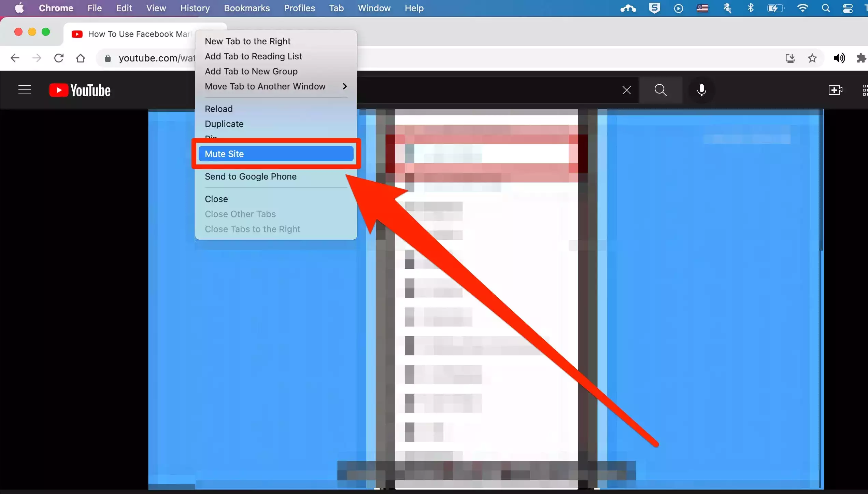Screen dimensions: 868x494
Task: Click the YouTube Create video icon
Action: tap(835, 90)
